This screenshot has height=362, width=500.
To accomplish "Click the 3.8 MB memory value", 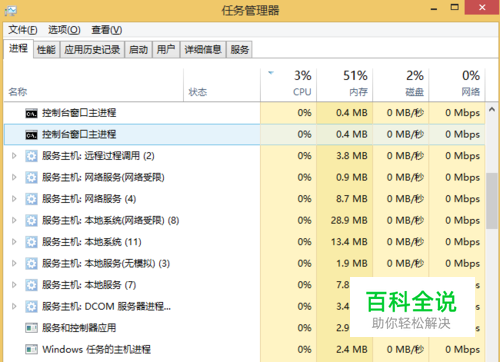I will coord(352,156).
